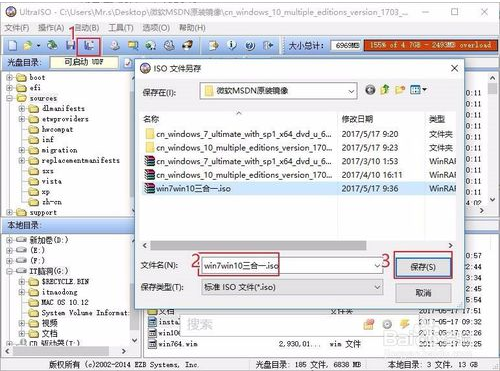Viewport: 500px width, 371px height.
Task: Open the 保存在 folder dropdown
Action: (279, 91)
